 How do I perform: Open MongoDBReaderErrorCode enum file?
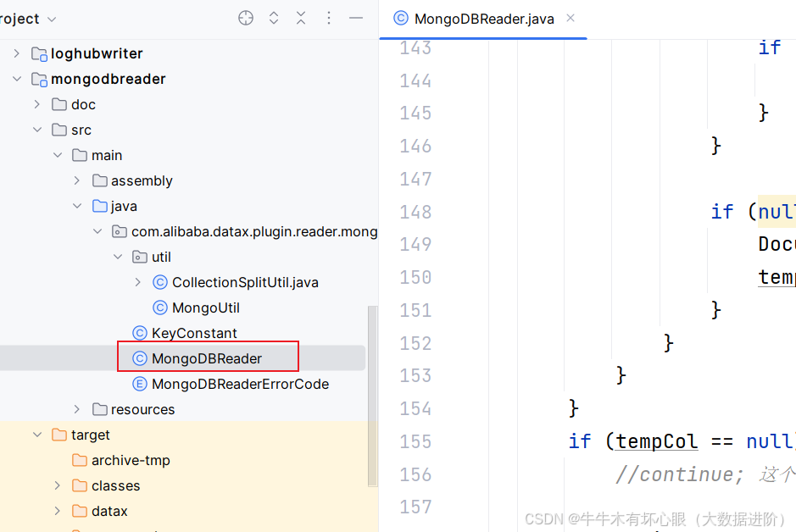coord(239,384)
